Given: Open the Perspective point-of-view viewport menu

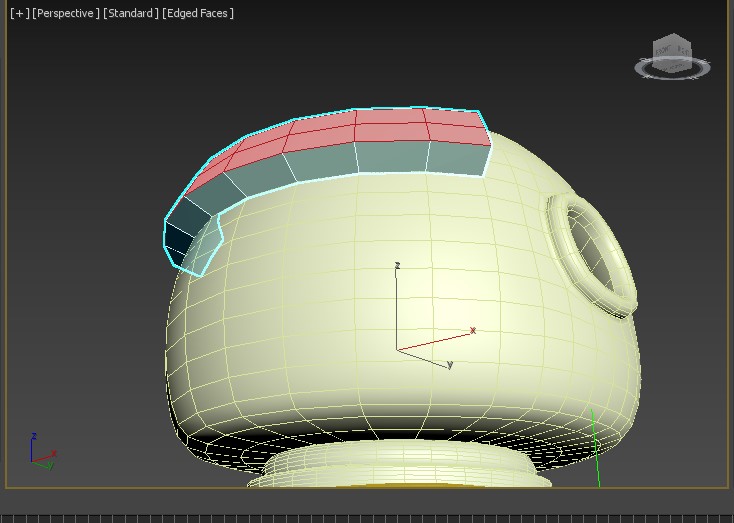Looking at the screenshot, I should tap(66, 13).
